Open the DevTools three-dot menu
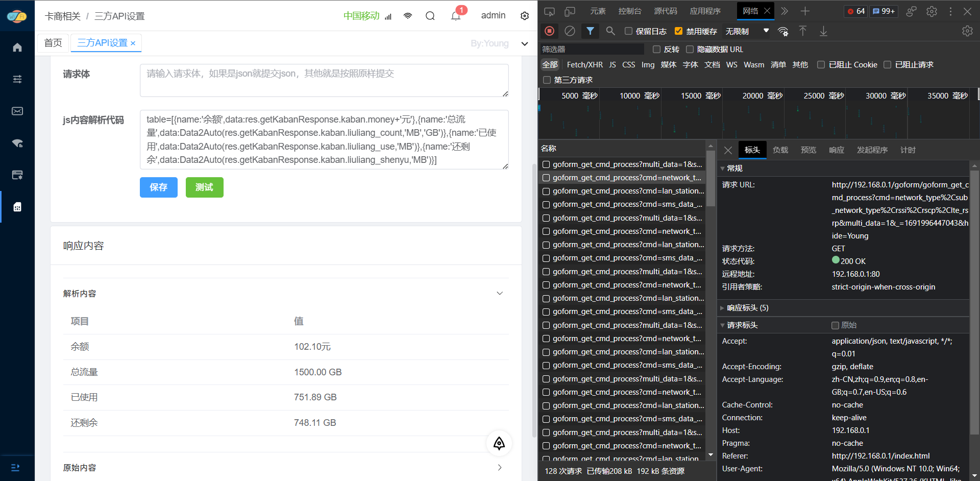This screenshot has width=980, height=481. point(950,11)
